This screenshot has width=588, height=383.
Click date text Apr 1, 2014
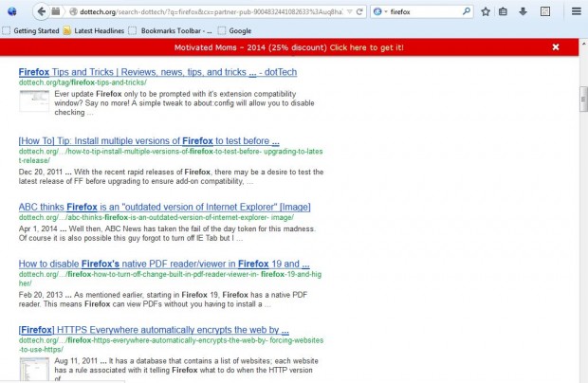(38, 228)
